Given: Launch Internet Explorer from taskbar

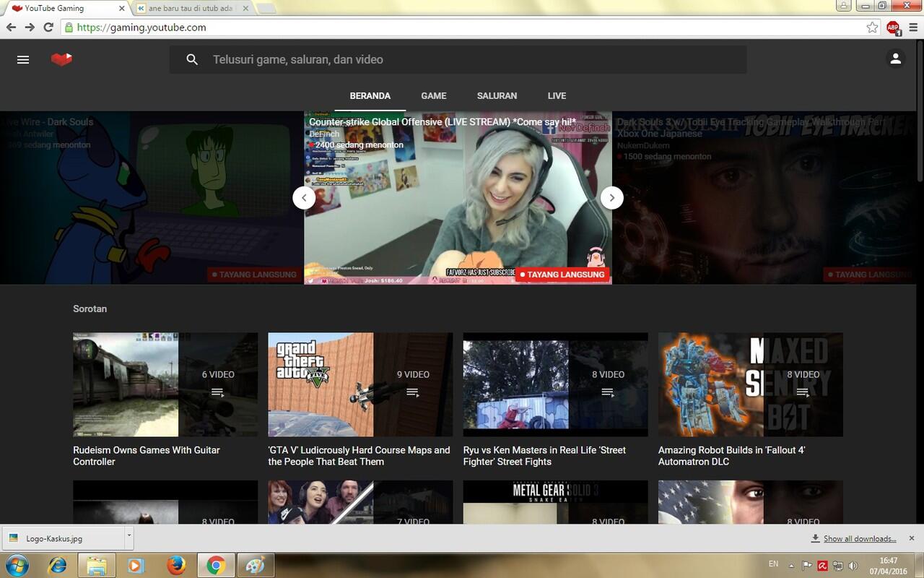Looking at the screenshot, I should tap(57, 565).
